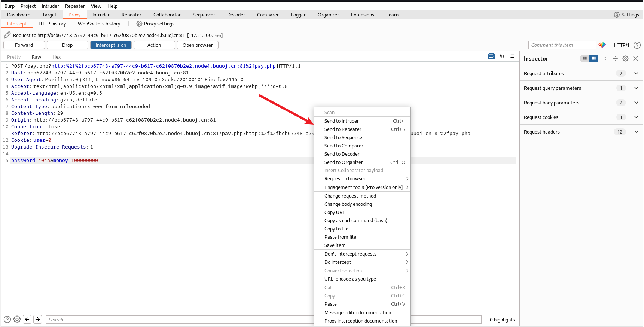Toggle URL-encode as you type
This screenshot has width=644, height=327.
point(362,279)
